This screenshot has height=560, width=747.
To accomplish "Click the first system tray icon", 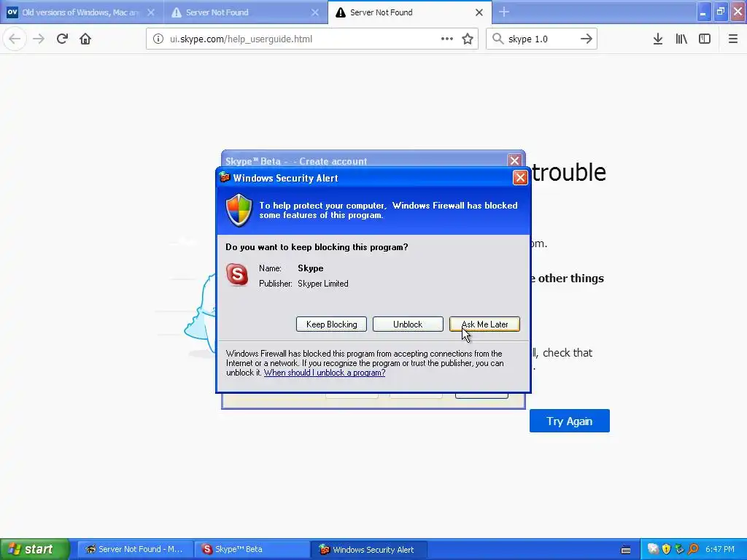I will click(653, 550).
